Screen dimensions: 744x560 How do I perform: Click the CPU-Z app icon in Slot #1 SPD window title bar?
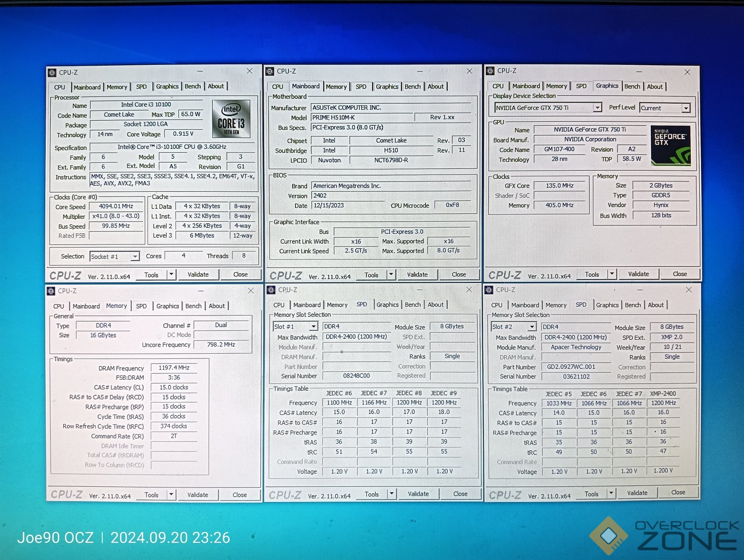tap(271, 290)
